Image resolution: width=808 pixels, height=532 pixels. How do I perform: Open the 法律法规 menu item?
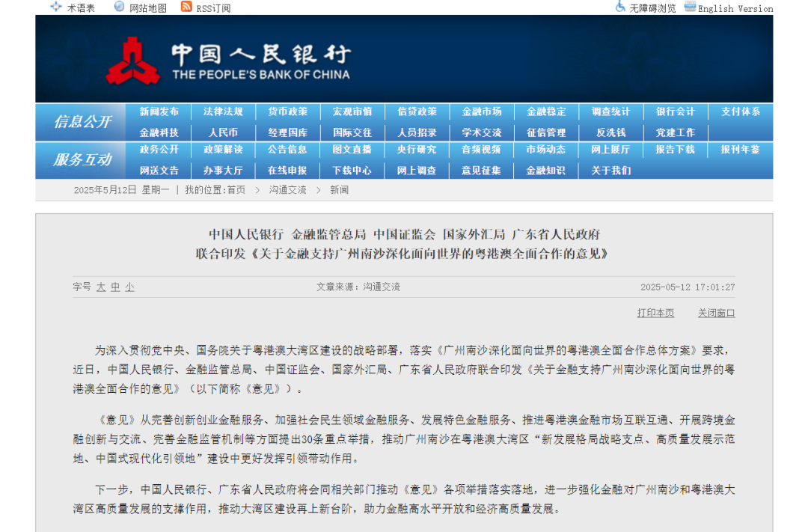coord(223,112)
